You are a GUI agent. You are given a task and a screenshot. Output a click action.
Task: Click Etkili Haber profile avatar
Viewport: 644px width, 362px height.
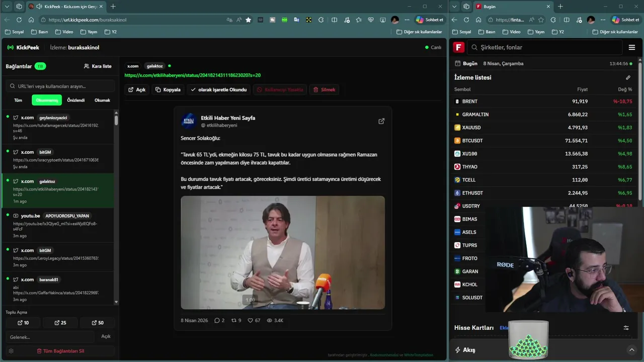coord(189,121)
